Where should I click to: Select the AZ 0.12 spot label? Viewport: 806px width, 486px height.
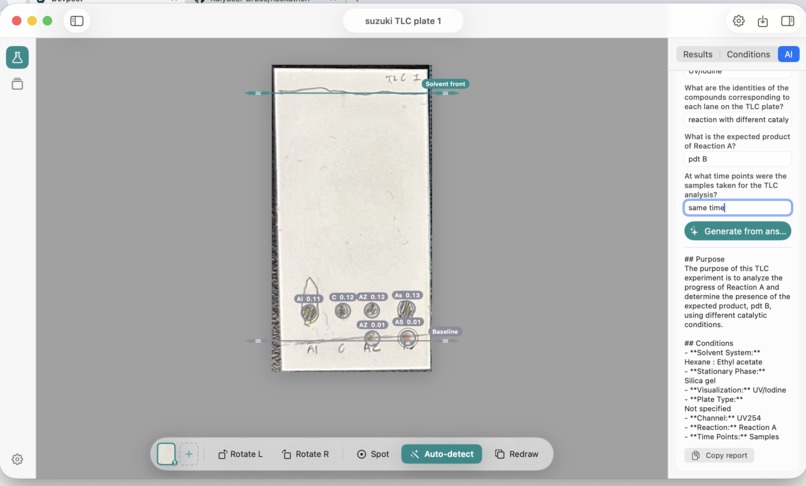[372, 297]
